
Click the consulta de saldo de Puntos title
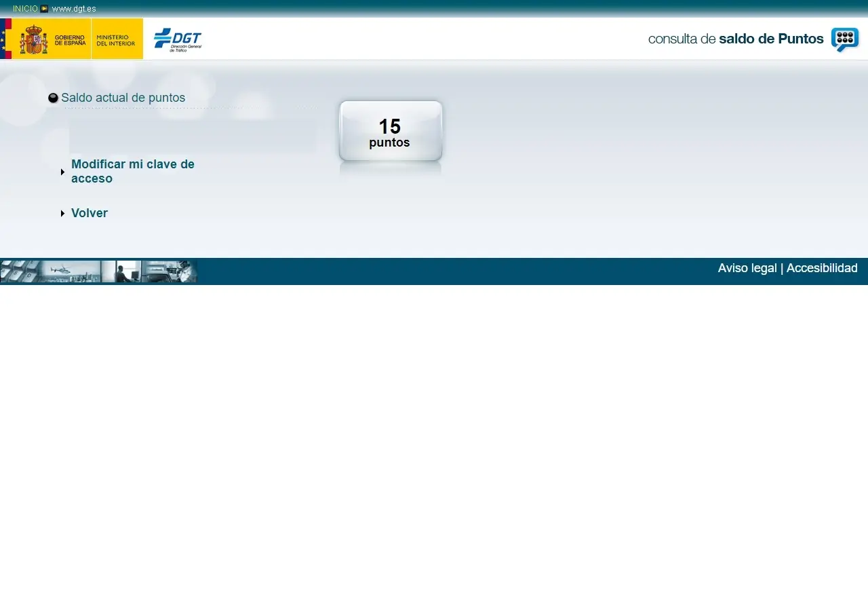click(736, 39)
